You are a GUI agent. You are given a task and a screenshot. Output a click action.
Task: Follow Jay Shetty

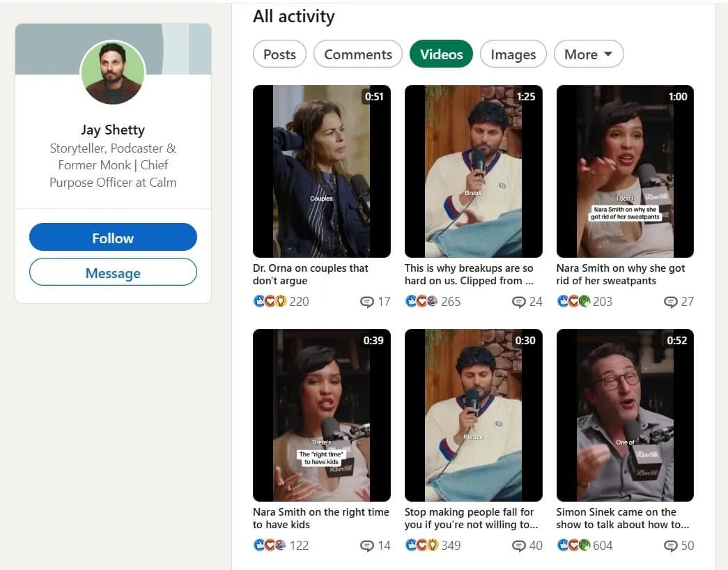click(113, 238)
